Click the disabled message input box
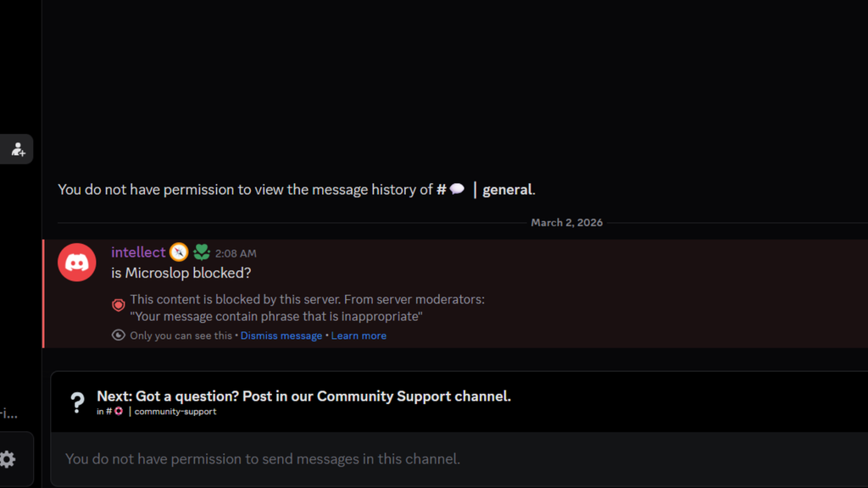 (458, 459)
